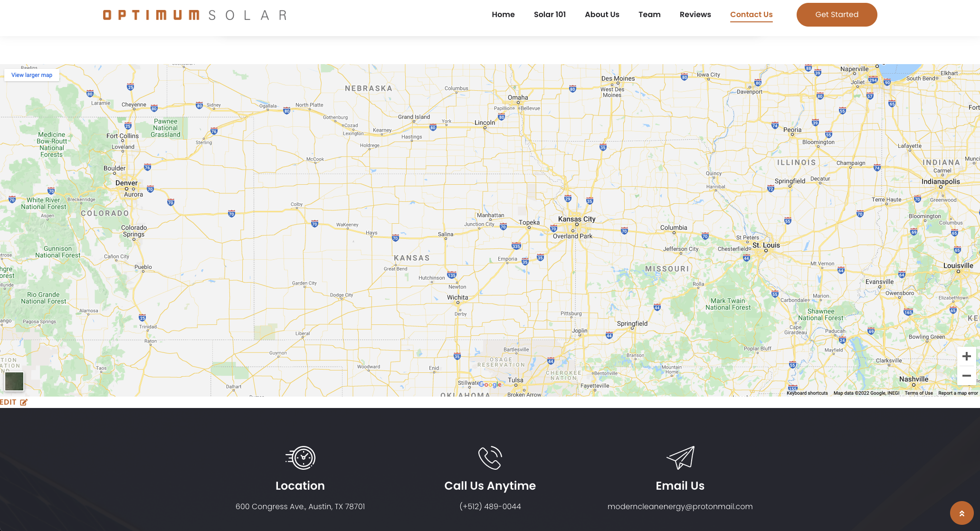
Task: Click Louisville on the map
Action: click(x=958, y=266)
